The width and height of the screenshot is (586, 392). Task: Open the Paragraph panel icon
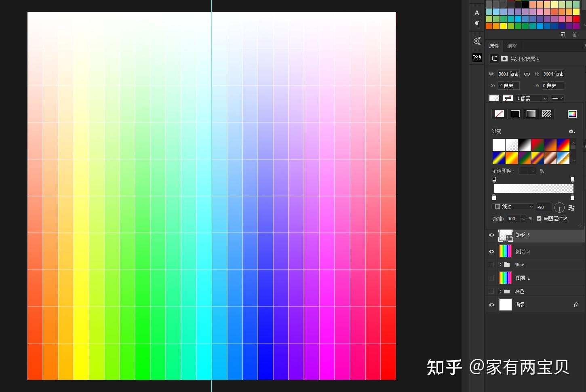click(477, 24)
